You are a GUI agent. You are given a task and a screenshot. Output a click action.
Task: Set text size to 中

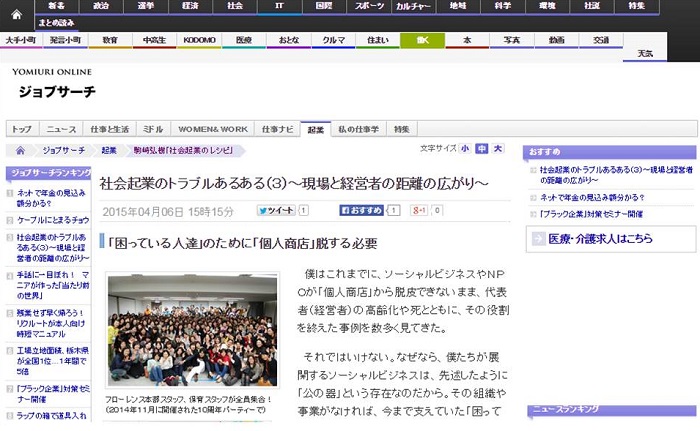coord(481,148)
